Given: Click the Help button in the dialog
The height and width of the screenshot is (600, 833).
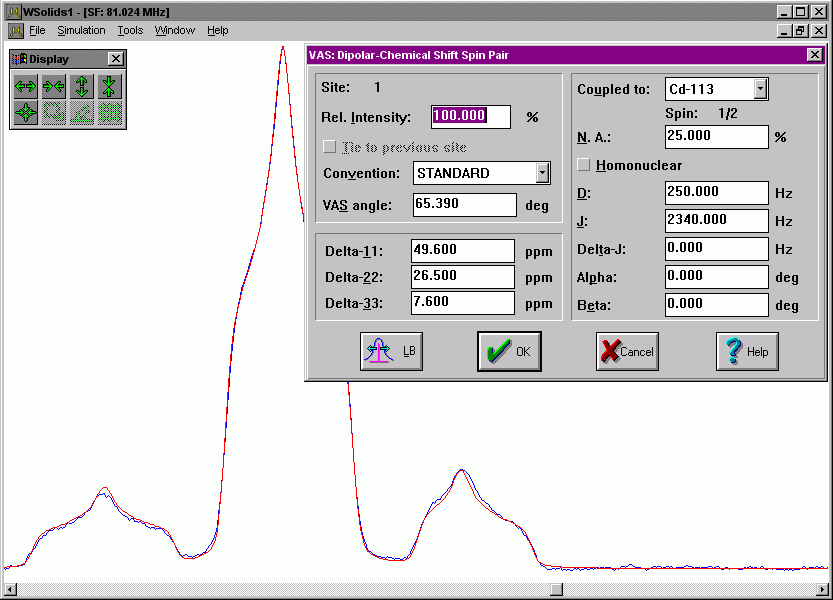Looking at the screenshot, I should [747, 351].
